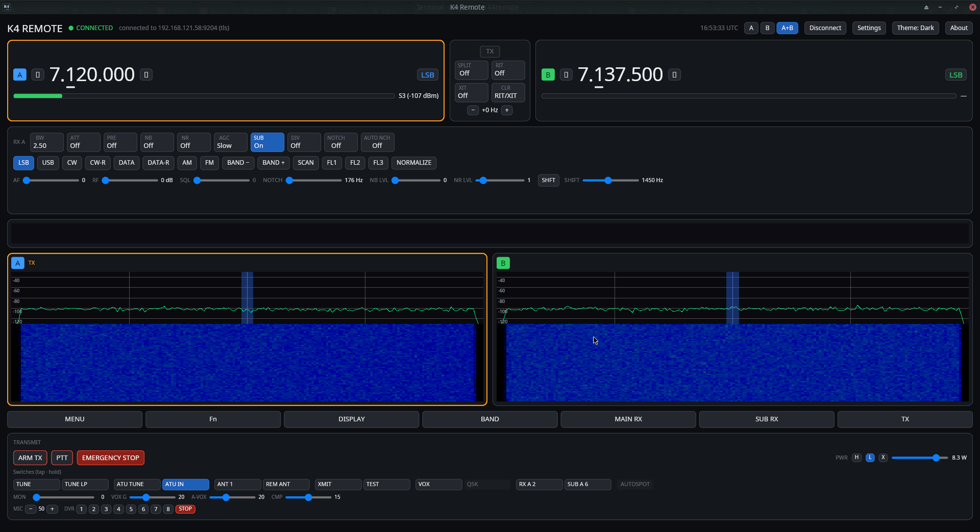Open the Theme: Dark selector

click(915, 28)
